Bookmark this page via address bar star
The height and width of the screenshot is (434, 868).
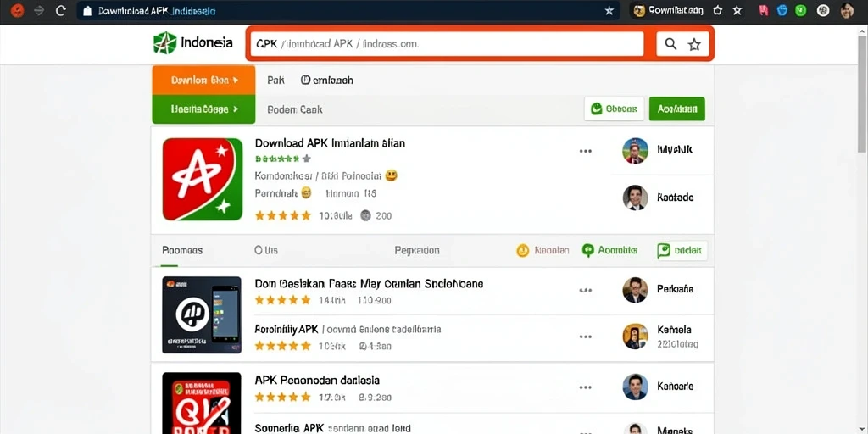[609, 10]
